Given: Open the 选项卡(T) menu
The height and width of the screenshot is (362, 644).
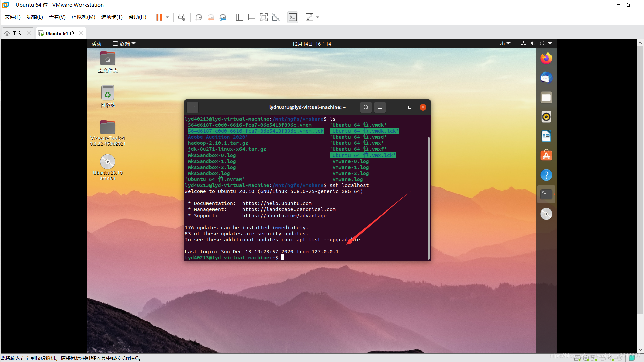Looking at the screenshot, I should coord(112,17).
